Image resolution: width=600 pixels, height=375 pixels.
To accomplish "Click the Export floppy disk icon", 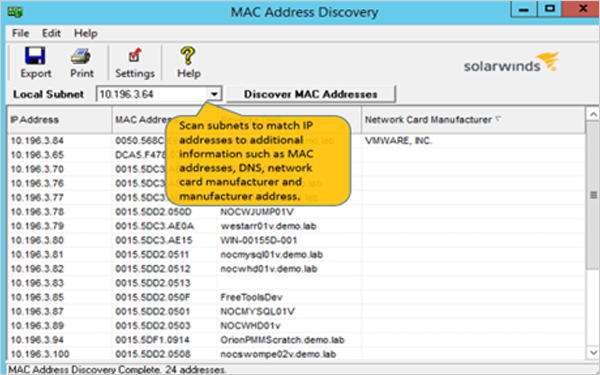I will pos(35,56).
